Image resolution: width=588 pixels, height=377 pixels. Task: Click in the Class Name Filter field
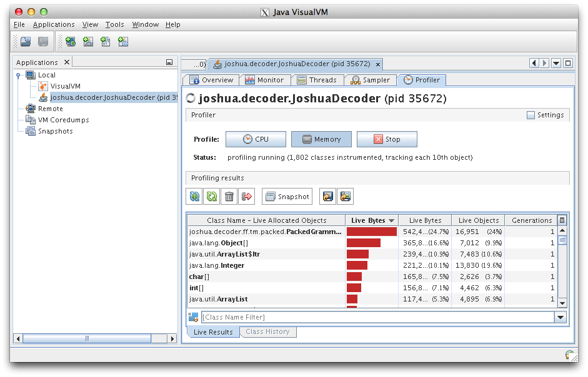[x=378, y=318]
